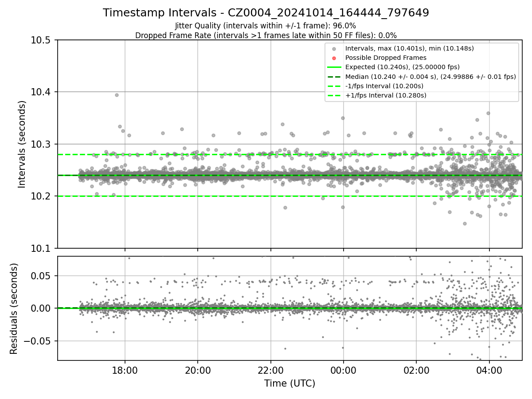Click the '20:00' x-axis tick label
This screenshot has width=532, height=399.
coord(198,370)
